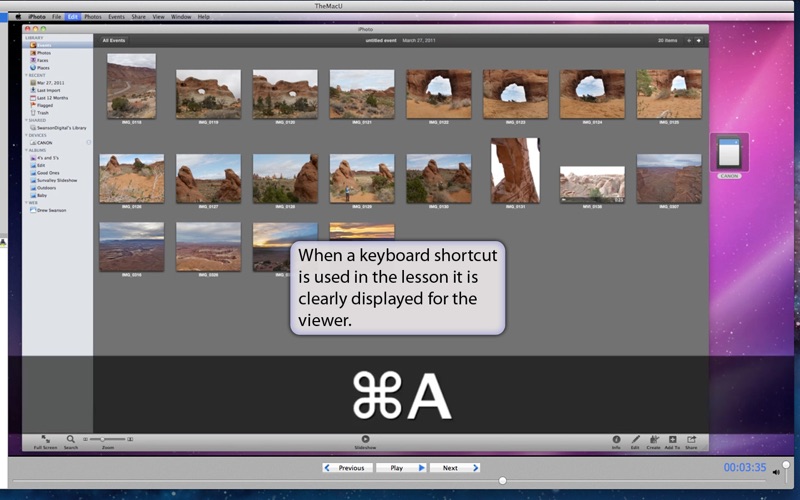Click the Play button

(x=402, y=468)
